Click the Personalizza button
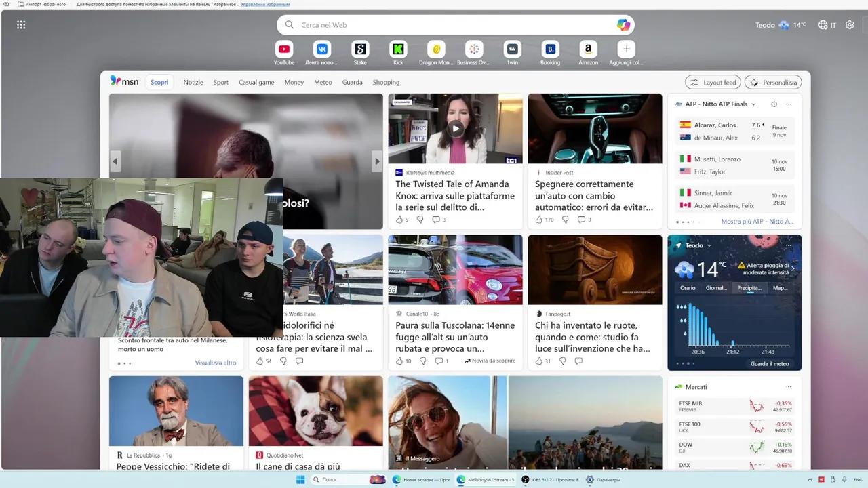The width and height of the screenshot is (868, 488). tap(773, 82)
